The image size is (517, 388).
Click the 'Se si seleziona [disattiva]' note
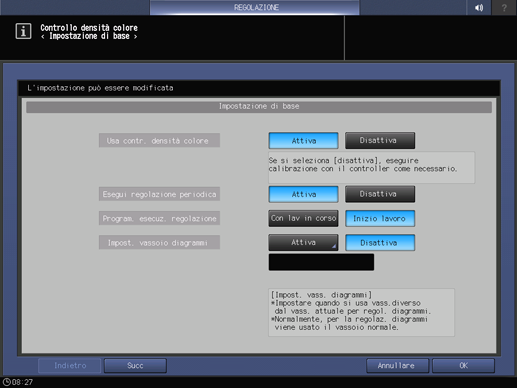click(372, 167)
